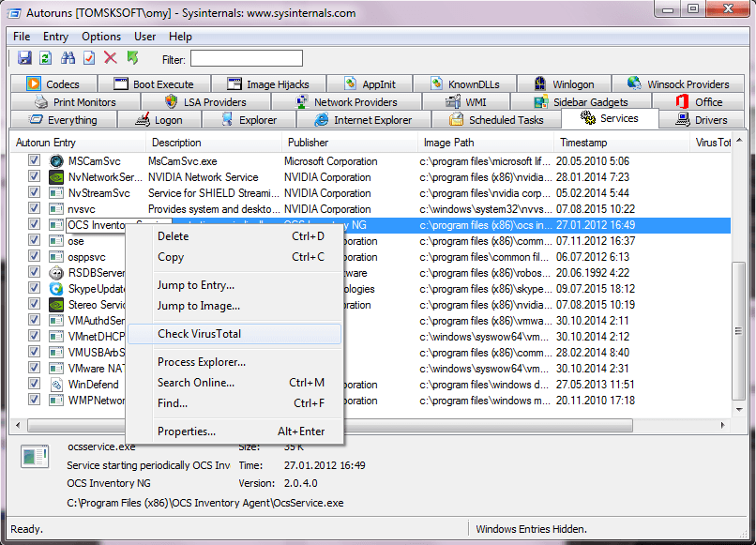Click the red Delete toolbar icon
Screen dimensions: 756x545
(111, 58)
